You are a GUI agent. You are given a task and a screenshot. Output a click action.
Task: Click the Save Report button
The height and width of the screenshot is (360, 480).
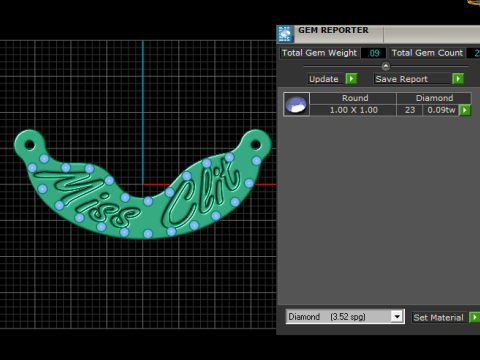click(x=412, y=79)
